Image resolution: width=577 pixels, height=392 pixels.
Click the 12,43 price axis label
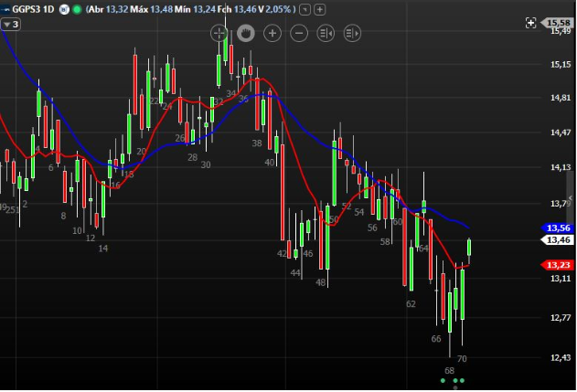561,357
